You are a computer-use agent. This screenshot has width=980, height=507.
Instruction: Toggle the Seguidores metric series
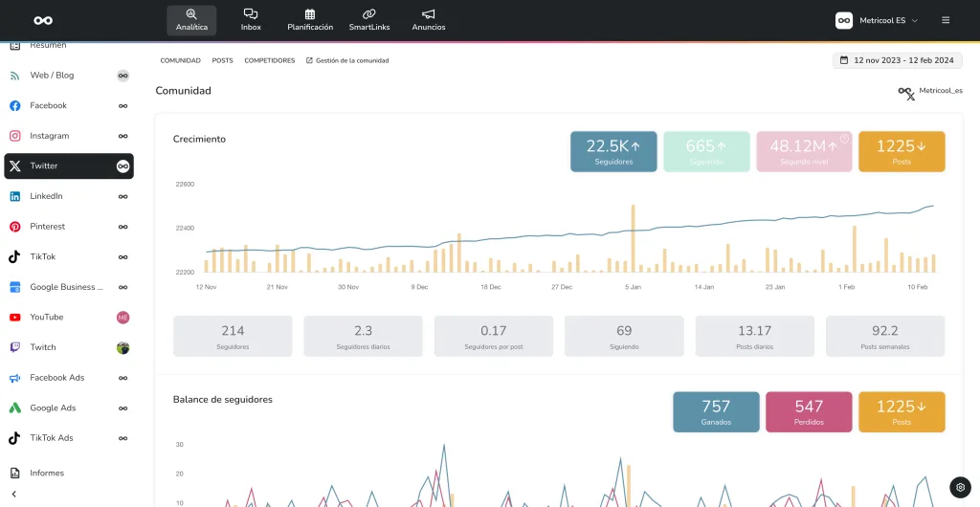pyautogui.click(x=613, y=151)
